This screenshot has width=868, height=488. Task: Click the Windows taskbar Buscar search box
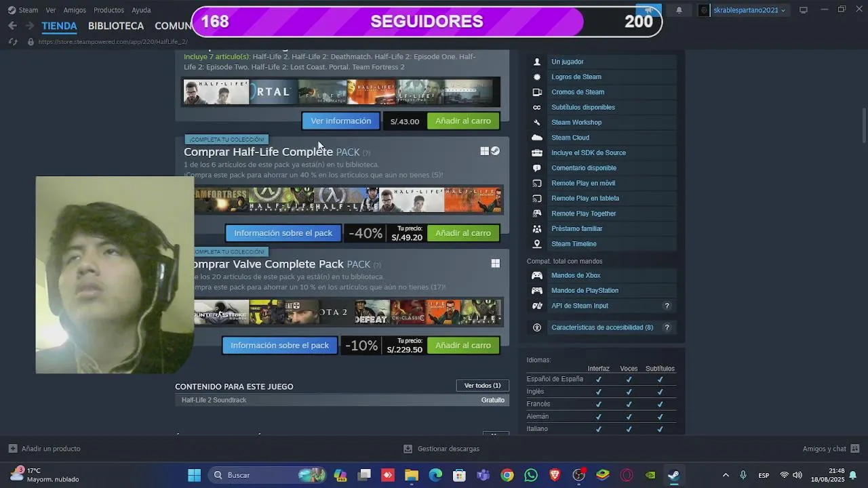(266, 475)
